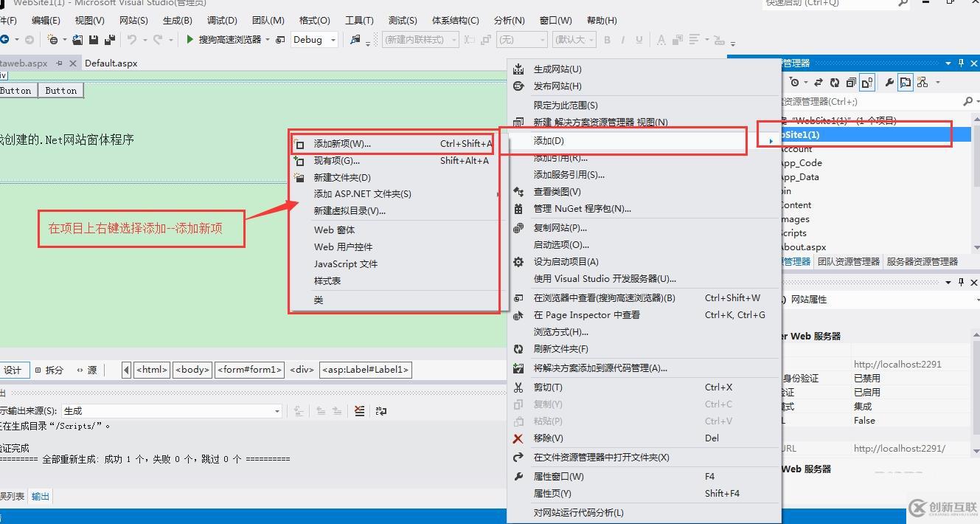Viewport: 980px width, 524px height.
Task: Click the Save All icon
Action: pyautogui.click(x=109, y=39)
